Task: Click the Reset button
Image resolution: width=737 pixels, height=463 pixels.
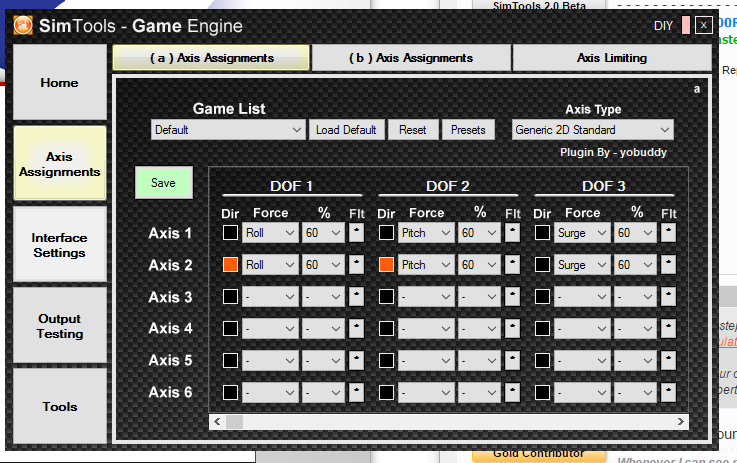Action: click(x=413, y=130)
